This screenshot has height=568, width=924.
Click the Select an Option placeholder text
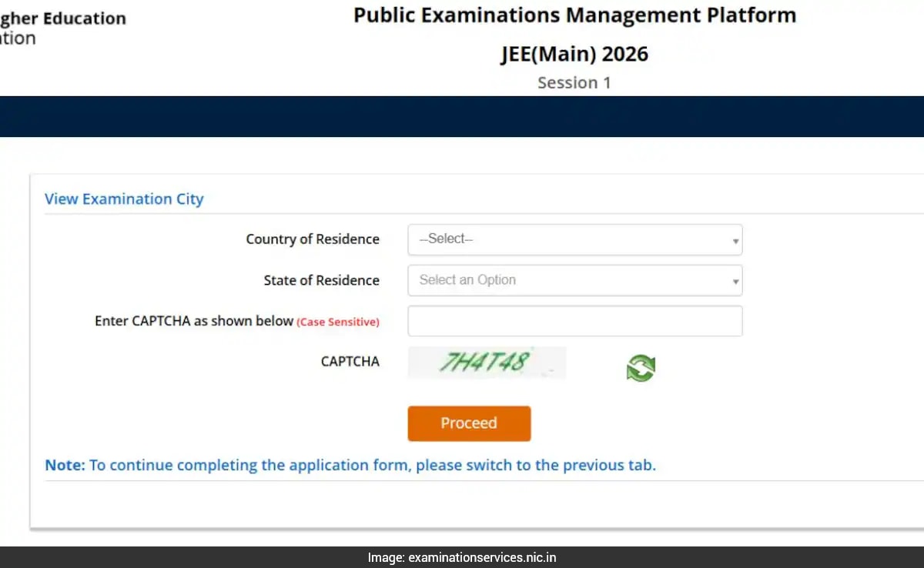pos(467,280)
